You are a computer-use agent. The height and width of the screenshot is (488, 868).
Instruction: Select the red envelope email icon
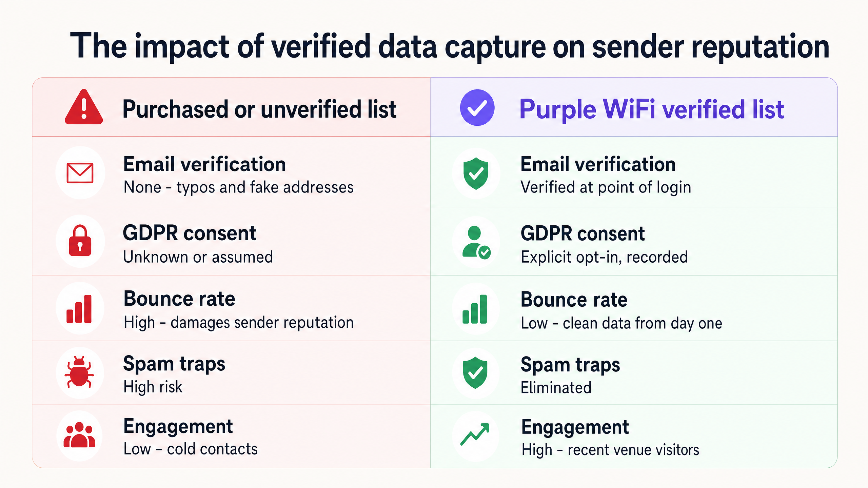[80, 173]
